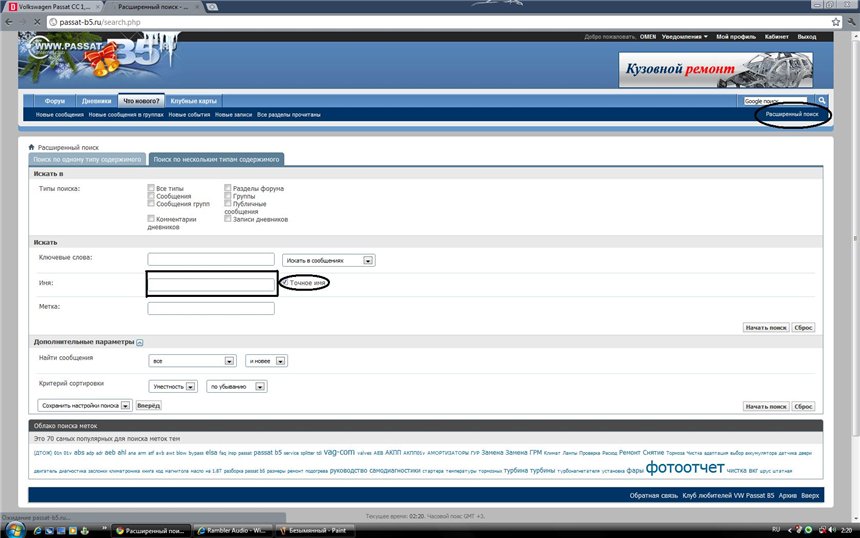The width and height of the screenshot is (860, 538).
Task: Click the home icon beside Расширенный поиск breadcrumb
Action: pyautogui.click(x=32, y=147)
